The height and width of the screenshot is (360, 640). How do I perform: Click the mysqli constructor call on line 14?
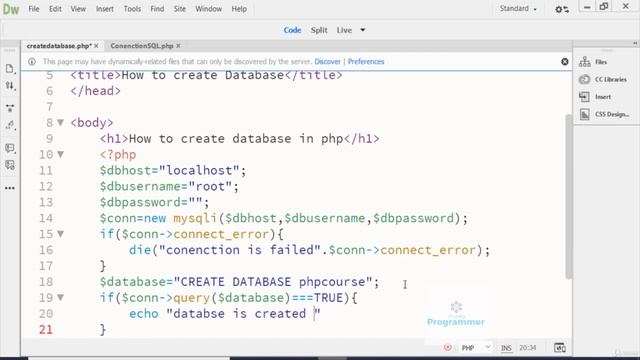click(x=320, y=218)
